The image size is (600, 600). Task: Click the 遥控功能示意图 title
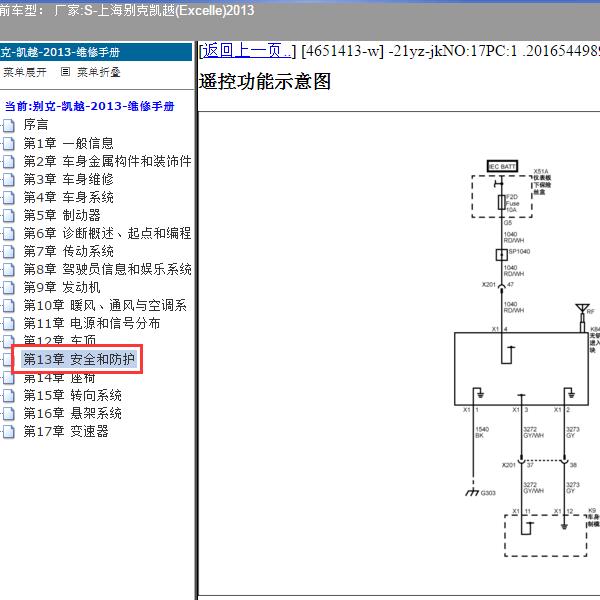tap(265, 82)
